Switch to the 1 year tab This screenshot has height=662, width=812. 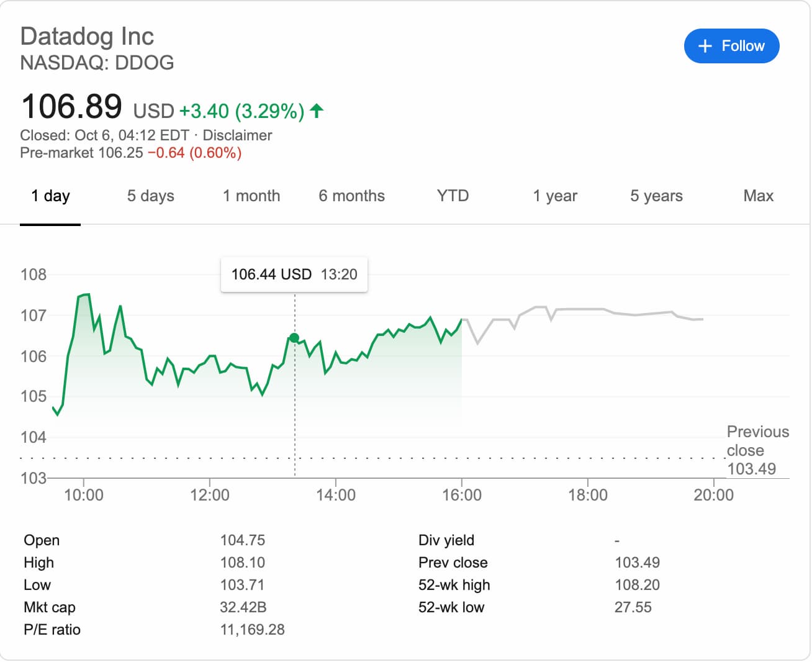(x=554, y=196)
